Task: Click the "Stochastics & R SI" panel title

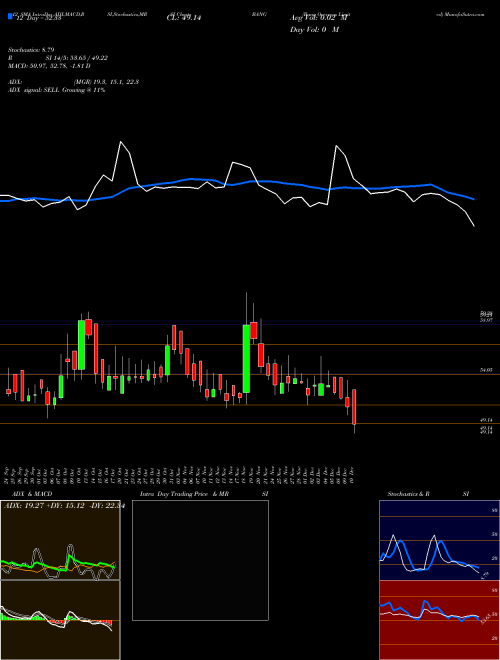Action: click(428, 494)
